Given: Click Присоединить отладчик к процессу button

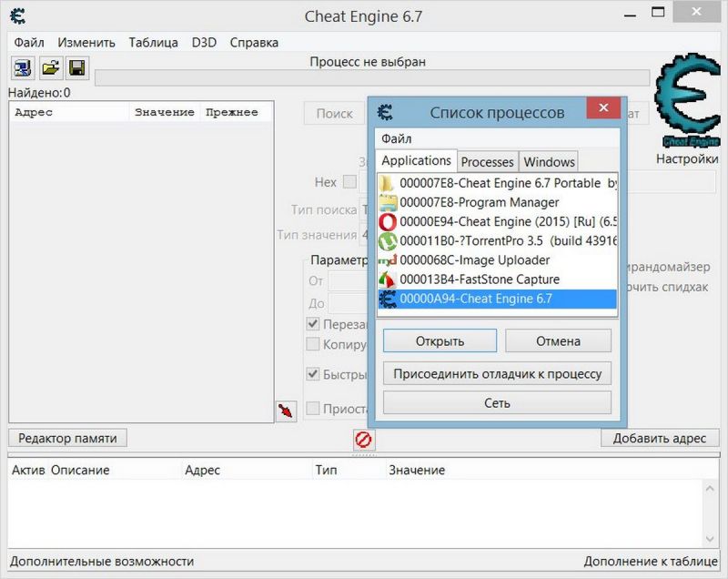Looking at the screenshot, I should tap(497, 374).
